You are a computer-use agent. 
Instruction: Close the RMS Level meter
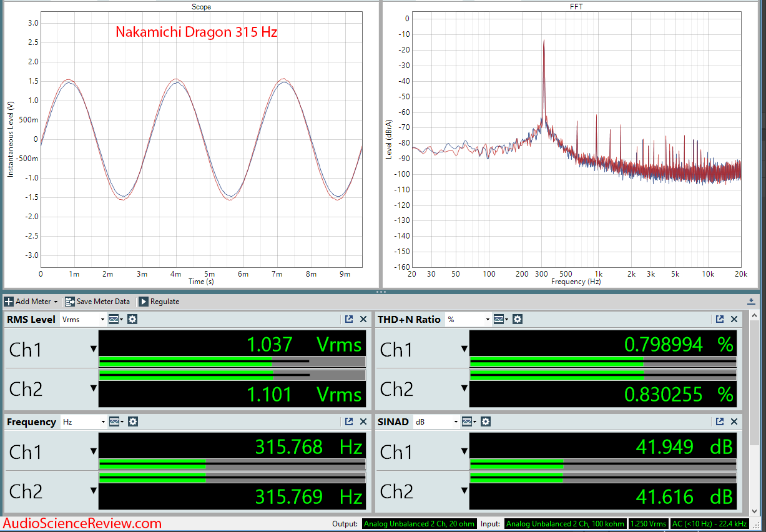point(363,319)
